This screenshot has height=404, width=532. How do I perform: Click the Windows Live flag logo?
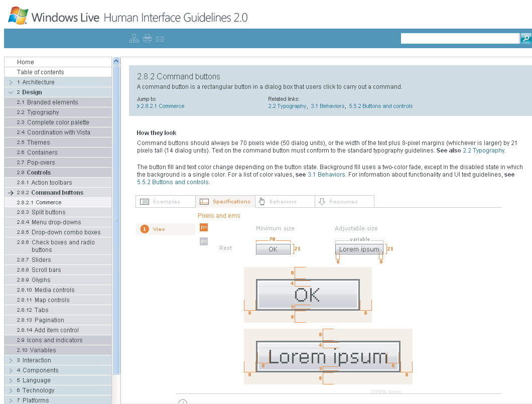(x=18, y=16)
